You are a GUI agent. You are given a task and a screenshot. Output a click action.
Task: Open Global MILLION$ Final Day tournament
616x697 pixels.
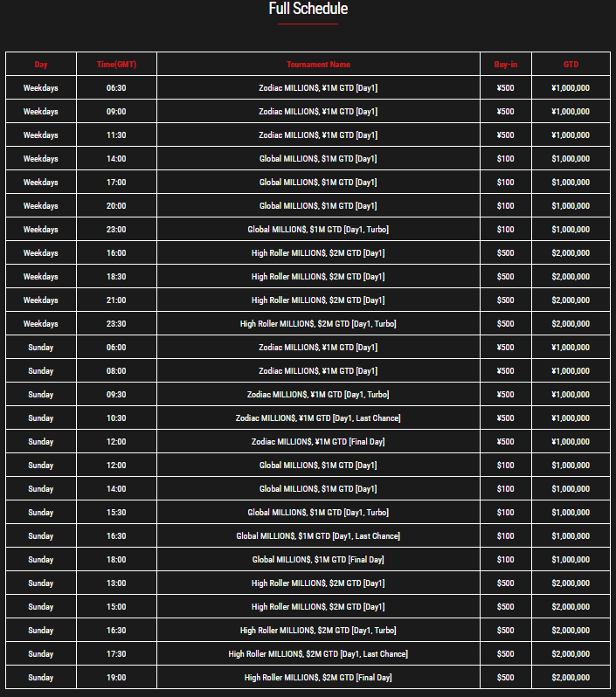pyautogui.click(x=318, y=560)
